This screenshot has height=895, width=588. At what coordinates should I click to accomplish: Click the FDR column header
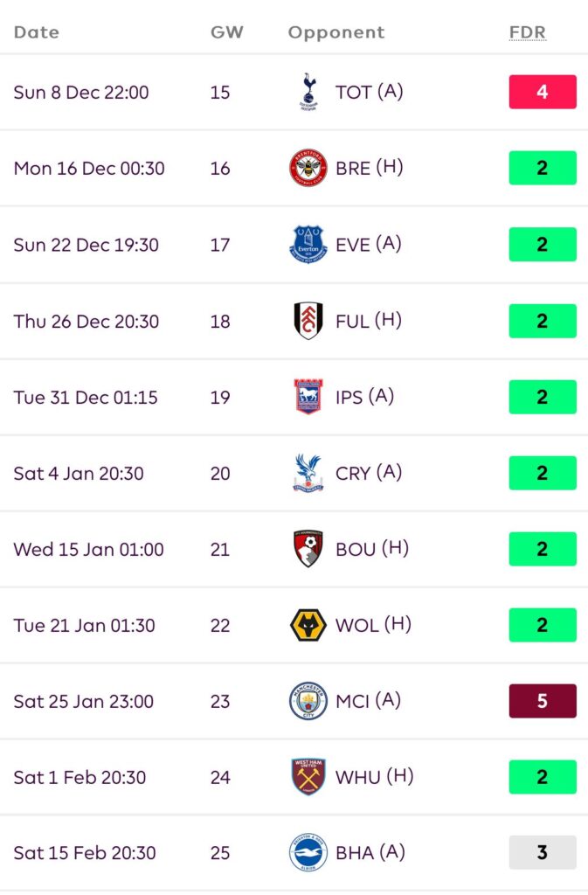[527, 32]
